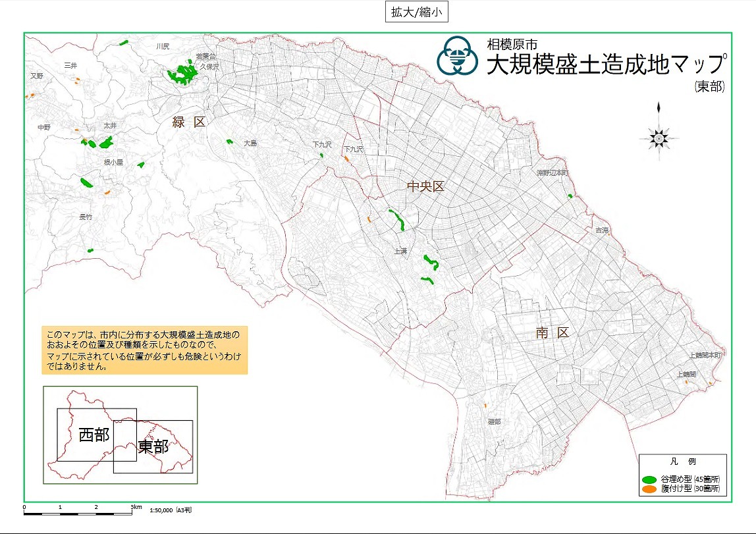Click the green marker below 長竹
This screenshot has width=756, height=534.
coord(90,250)
